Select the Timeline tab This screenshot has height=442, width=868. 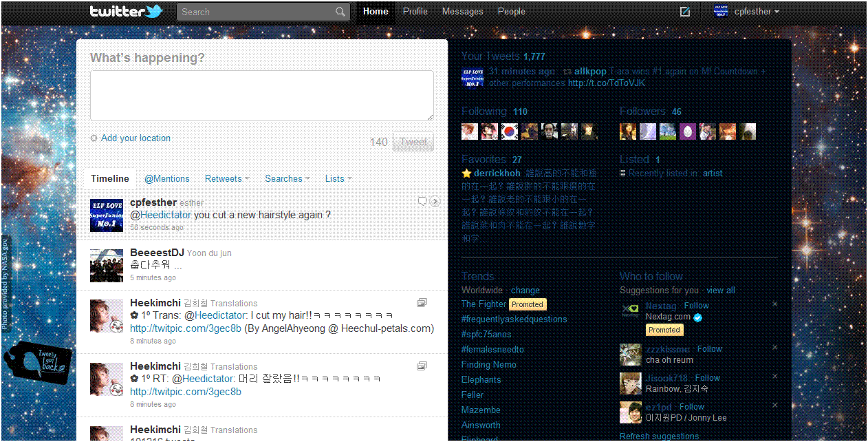point(110,178)
